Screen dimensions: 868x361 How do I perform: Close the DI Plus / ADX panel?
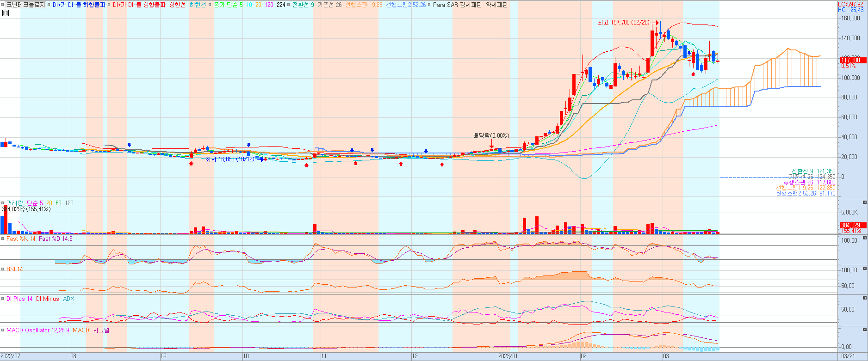coord(864,299)
